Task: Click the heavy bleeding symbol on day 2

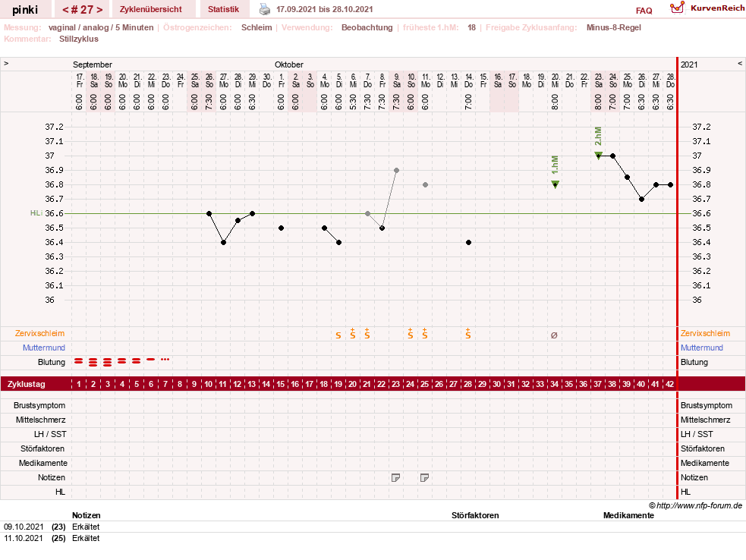Action: 93,363
